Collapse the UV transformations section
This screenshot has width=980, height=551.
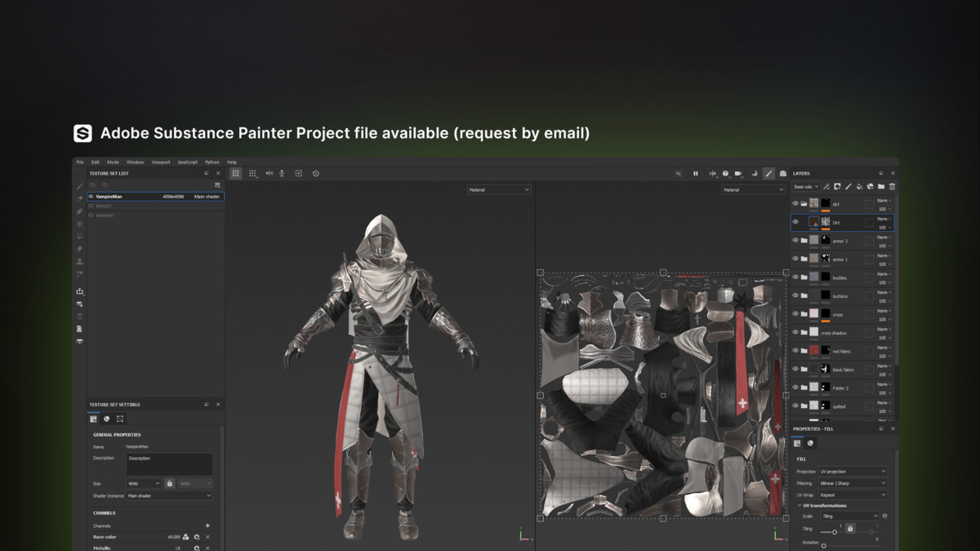tap(800, 505)
